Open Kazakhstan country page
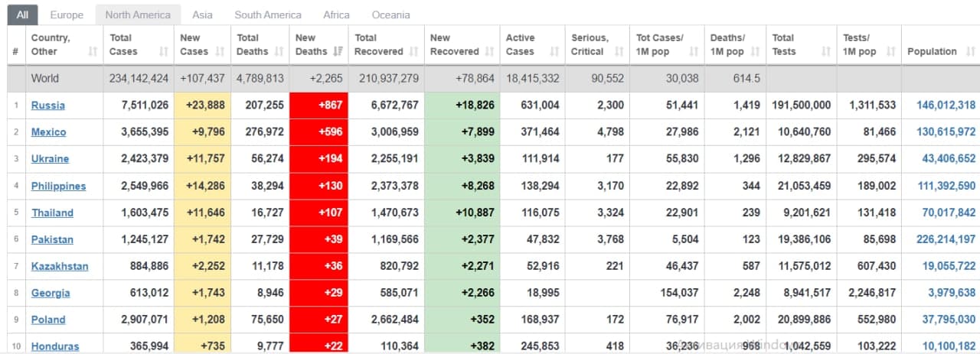980x354 pixels. (59, 266)
